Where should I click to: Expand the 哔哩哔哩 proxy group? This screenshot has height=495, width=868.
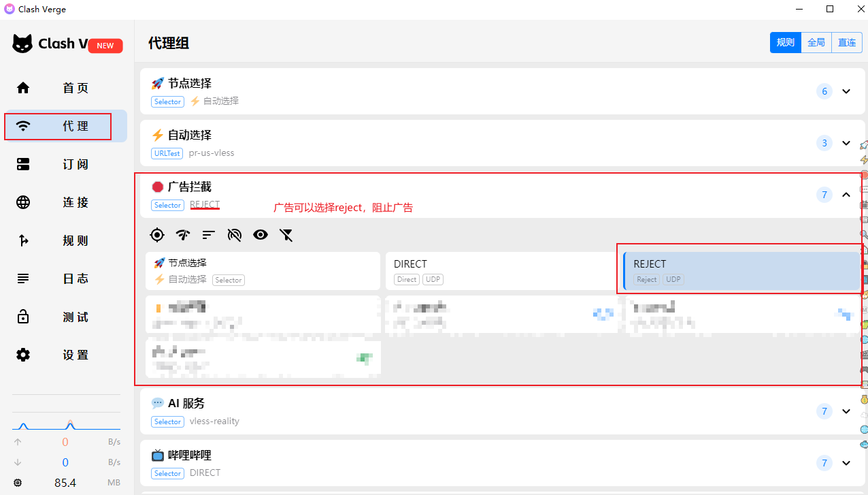point(846,463)
